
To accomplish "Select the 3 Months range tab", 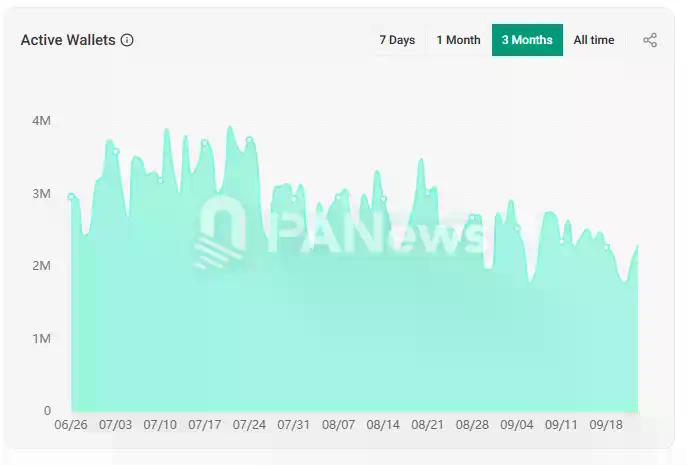I will [x=527, y=40].
